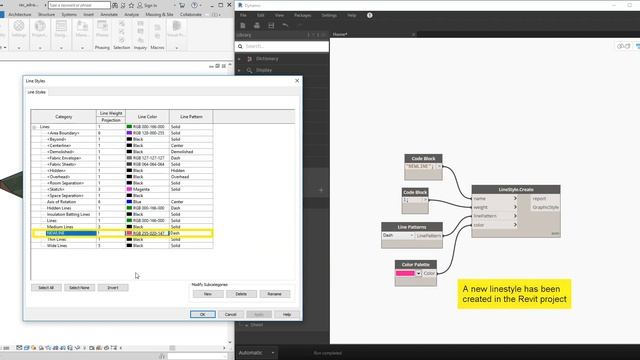Open the Annotate ribbon tab in Revit
640x360 pixels.
(x=109, y=15)
